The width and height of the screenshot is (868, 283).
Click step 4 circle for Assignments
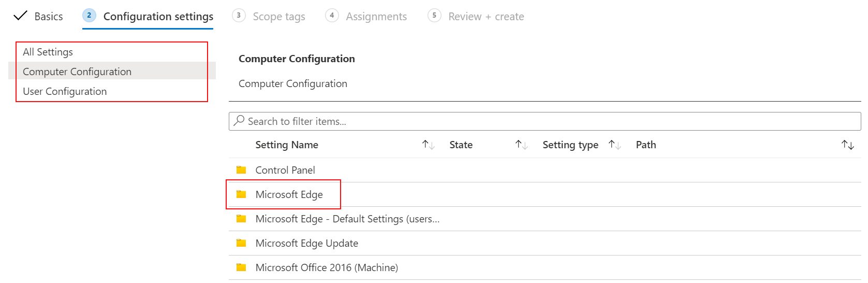(x=332, y=16)
